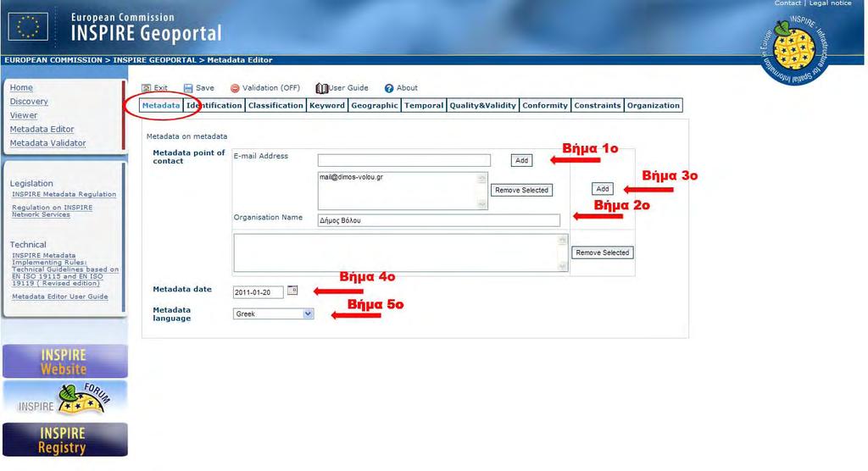
Task: Click the INSPIRE Registry banner
Action: tap(64, 440)
